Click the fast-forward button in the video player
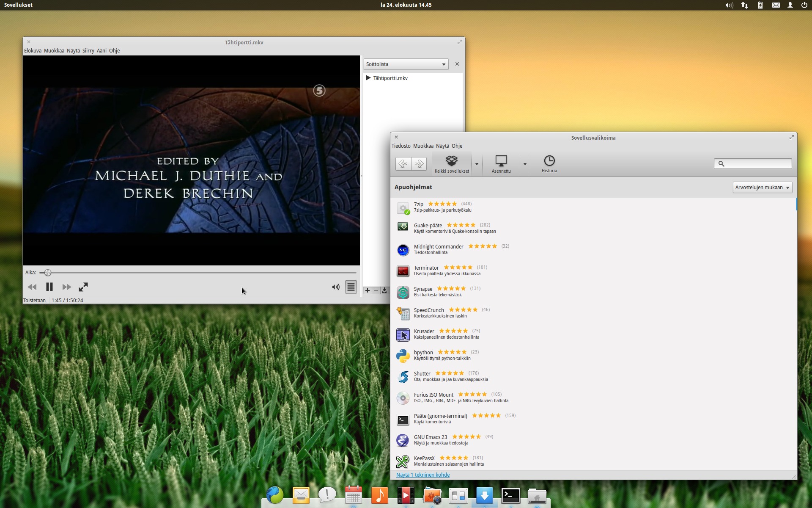812x508 pixels. (66, 287)
